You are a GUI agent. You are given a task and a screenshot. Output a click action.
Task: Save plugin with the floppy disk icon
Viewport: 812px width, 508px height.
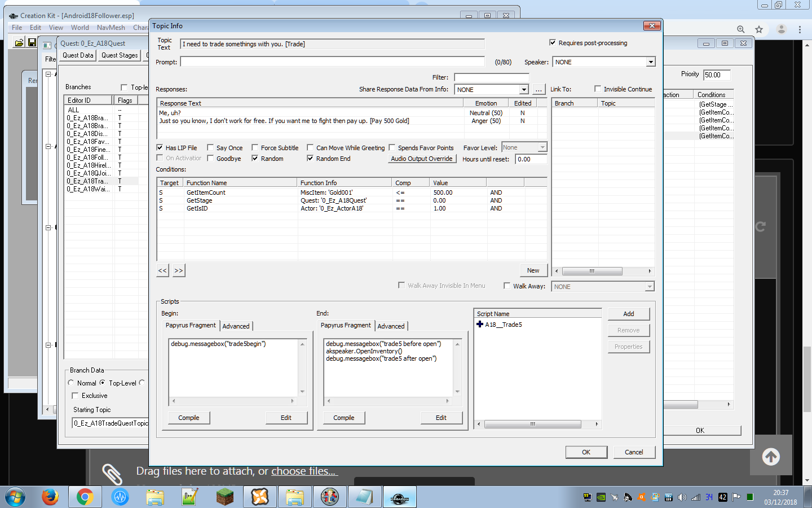32,42
